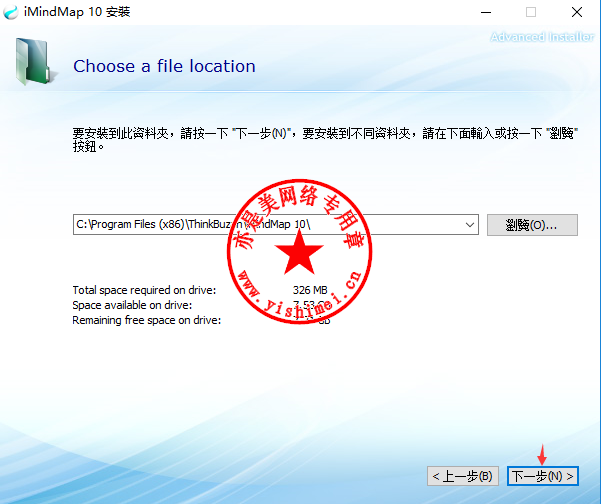This screenshot has width=601, height=504.
Task: Minimize the iMindMap 10 installer window
Action: (486, 12)
